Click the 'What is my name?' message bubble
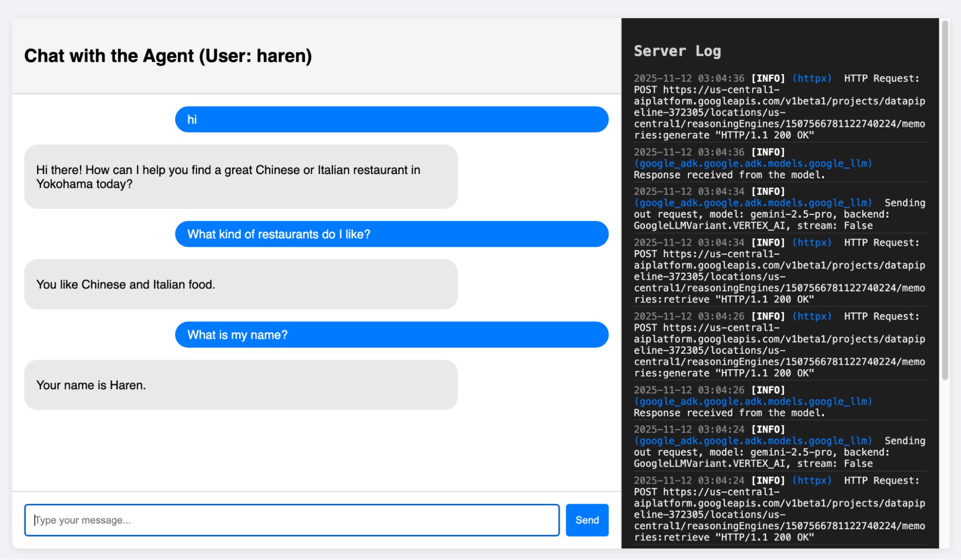961x560 pixels. (x=391, y=335)
